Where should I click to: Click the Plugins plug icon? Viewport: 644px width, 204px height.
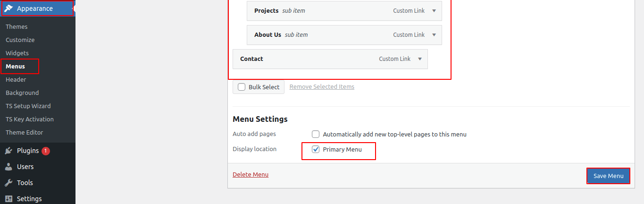point(8,151)
